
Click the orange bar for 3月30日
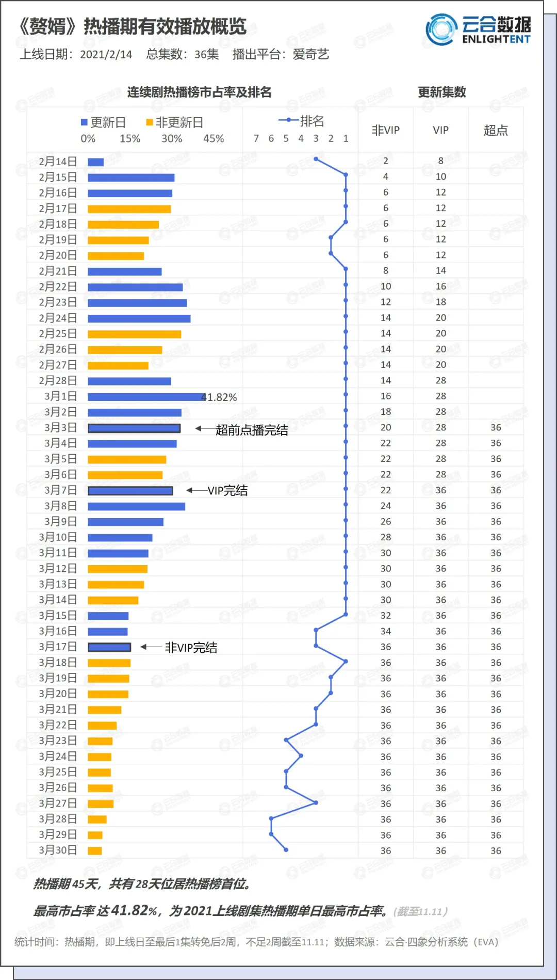click(x=95, y=851)
